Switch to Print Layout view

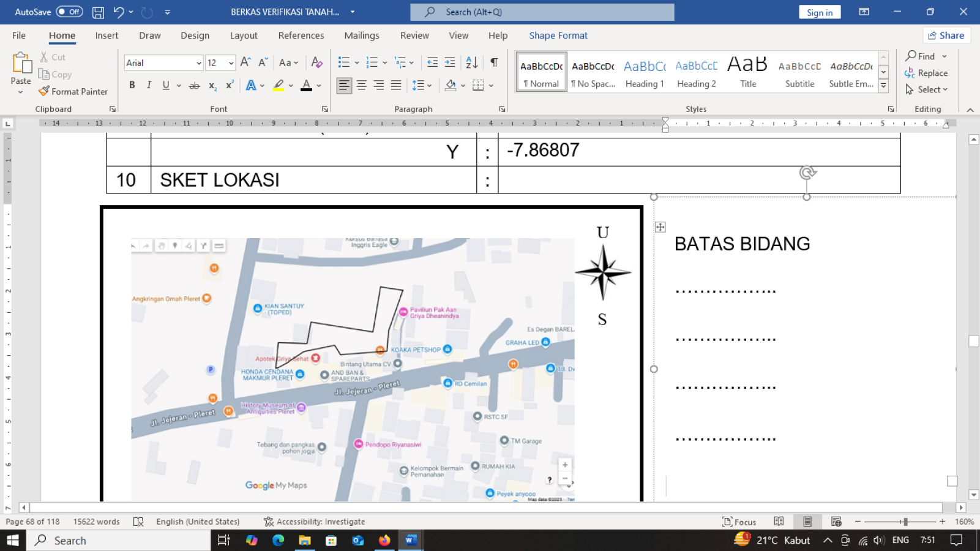[x=807, y=522]
